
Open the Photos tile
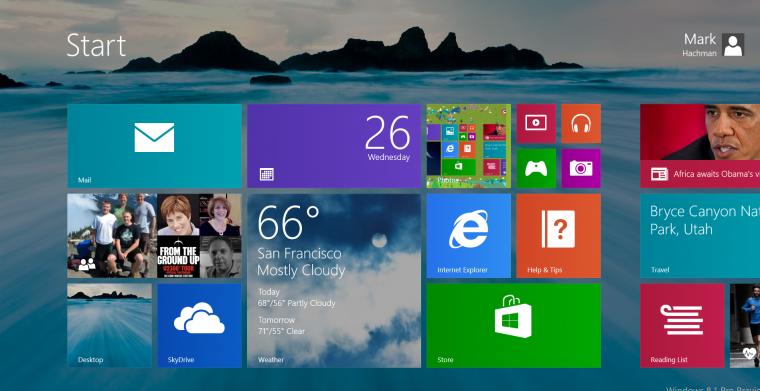(x=469, y=146)
